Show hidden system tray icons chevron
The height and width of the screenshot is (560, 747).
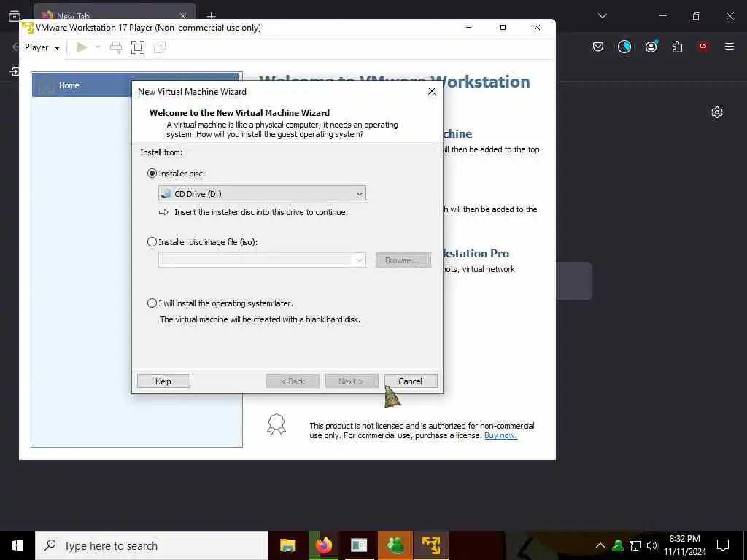[x=600, y=545]
